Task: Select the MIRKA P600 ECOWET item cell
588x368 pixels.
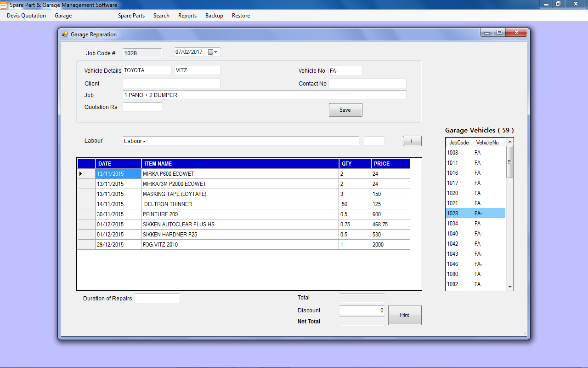Action: point(240,174)
